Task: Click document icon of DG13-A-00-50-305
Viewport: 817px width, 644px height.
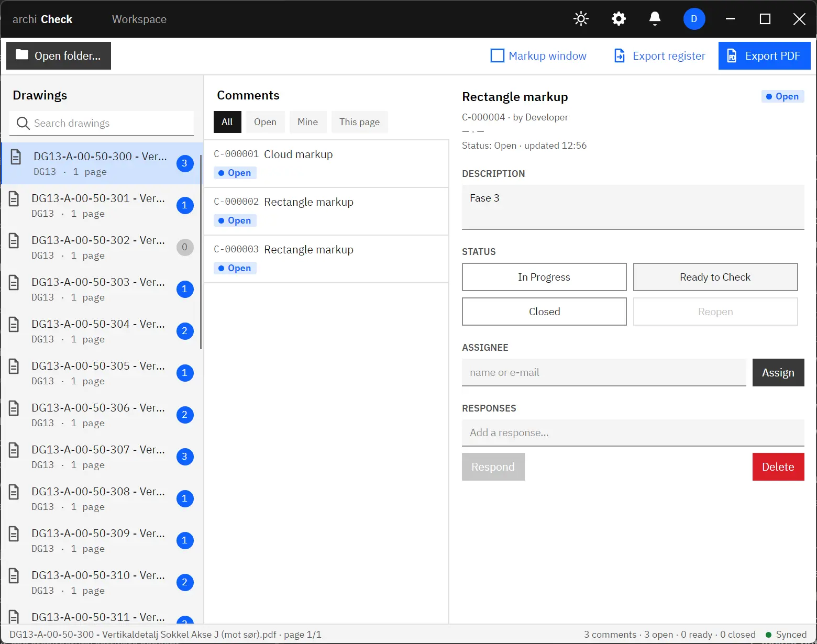Action: point(14,366)
